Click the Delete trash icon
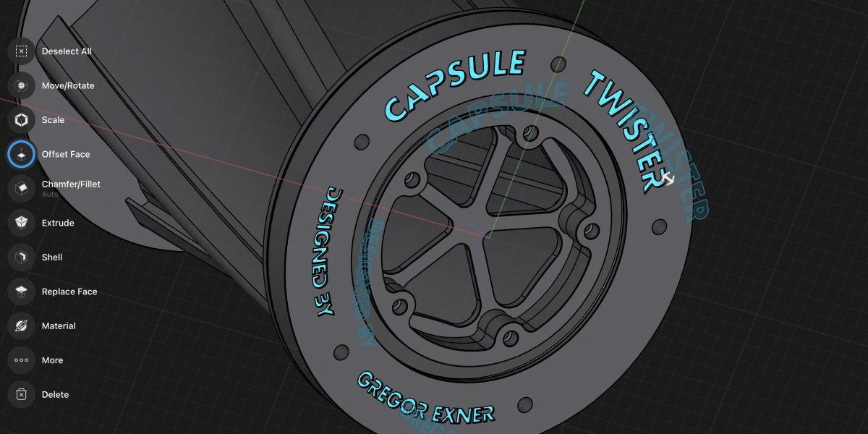 point(21,394)
